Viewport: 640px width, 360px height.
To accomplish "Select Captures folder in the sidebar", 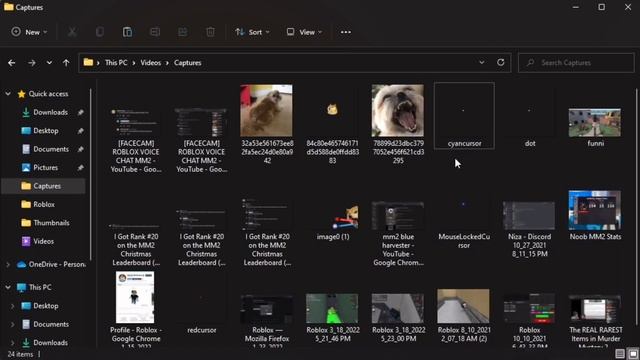I will 44,186.
